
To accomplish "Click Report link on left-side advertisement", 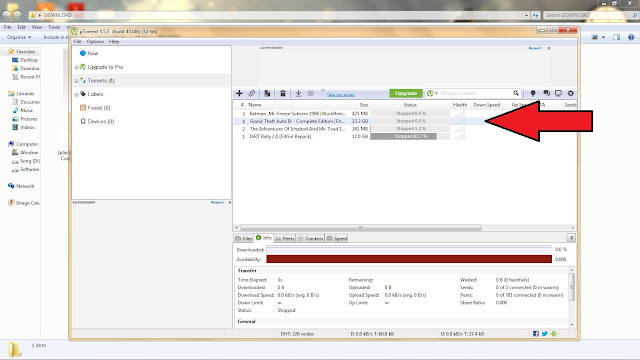I will coord(217,202).
